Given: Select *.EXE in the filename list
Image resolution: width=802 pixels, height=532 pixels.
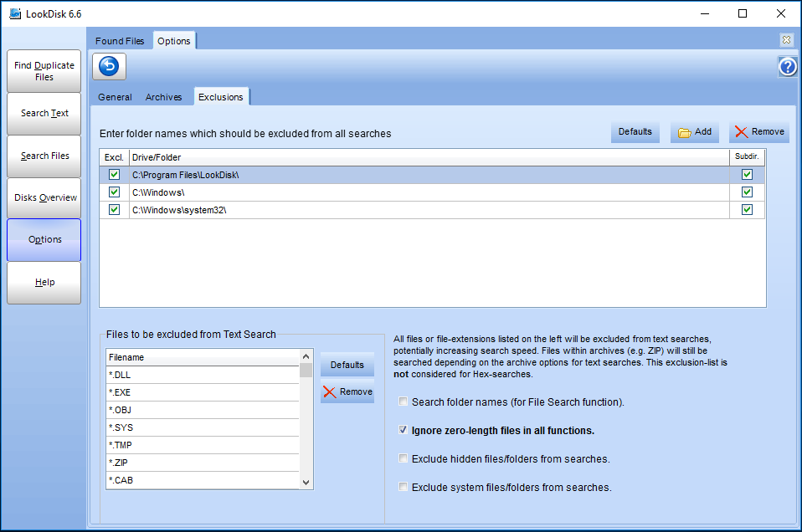Looking at the screenshot, I should point(203,392).
